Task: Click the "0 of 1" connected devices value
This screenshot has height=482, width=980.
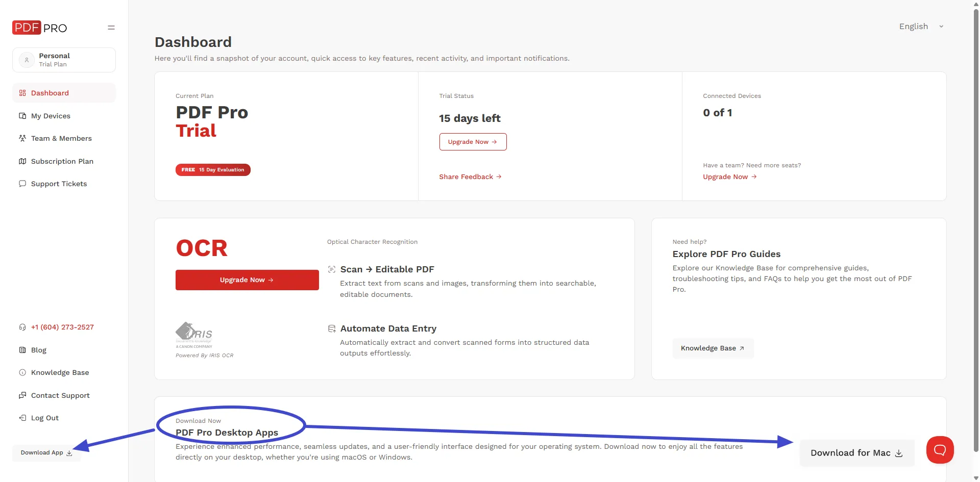Action: [x=718, y=113]
